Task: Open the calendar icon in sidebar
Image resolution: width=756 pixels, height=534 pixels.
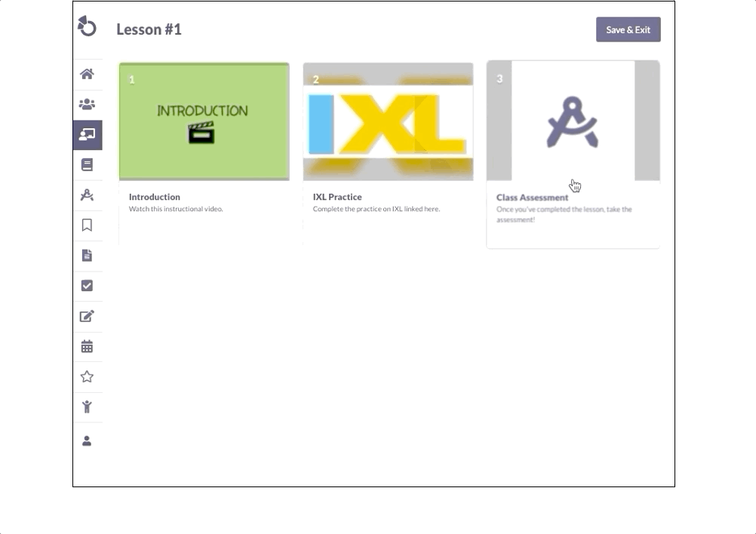Action: (87, 347)
